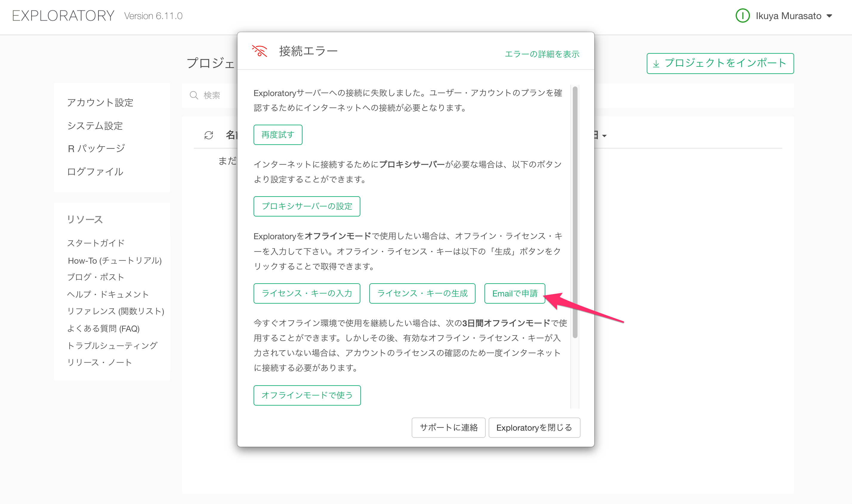Click the refresh icon in project list header
Viewport: 852px width, 504px height.
[x=209, y=135]
